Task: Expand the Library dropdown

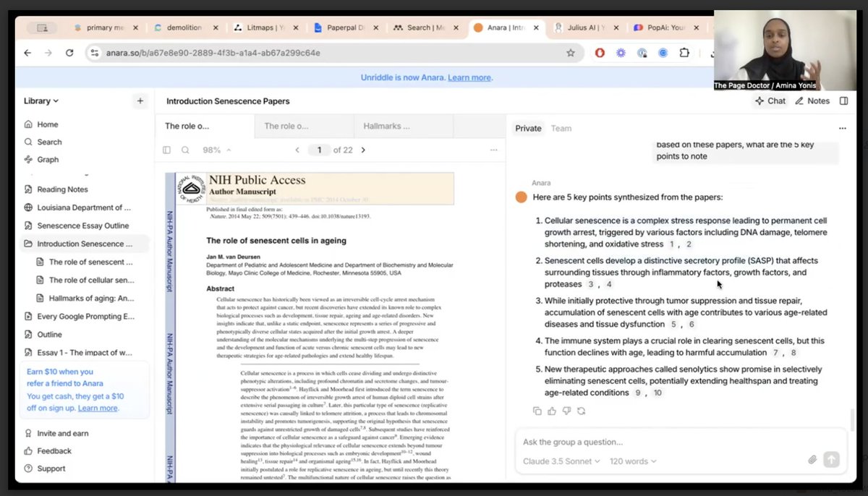Action: pos(41,101)
